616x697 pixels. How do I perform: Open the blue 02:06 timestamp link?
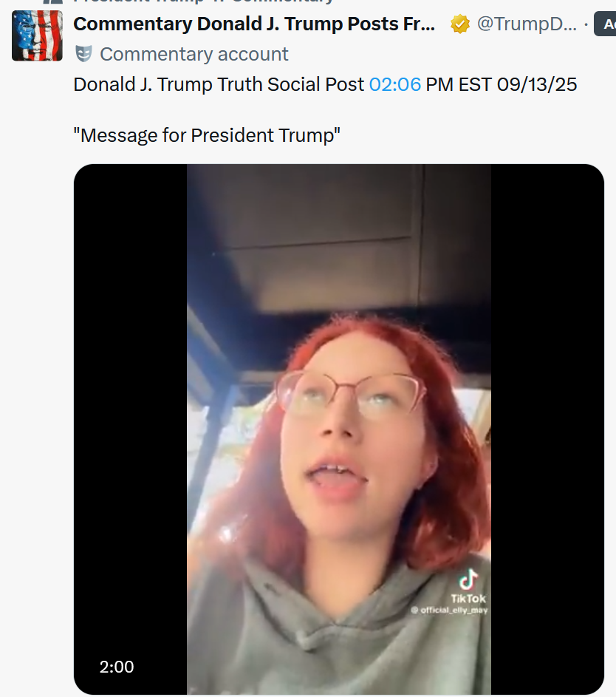click(x=394, y=84)
